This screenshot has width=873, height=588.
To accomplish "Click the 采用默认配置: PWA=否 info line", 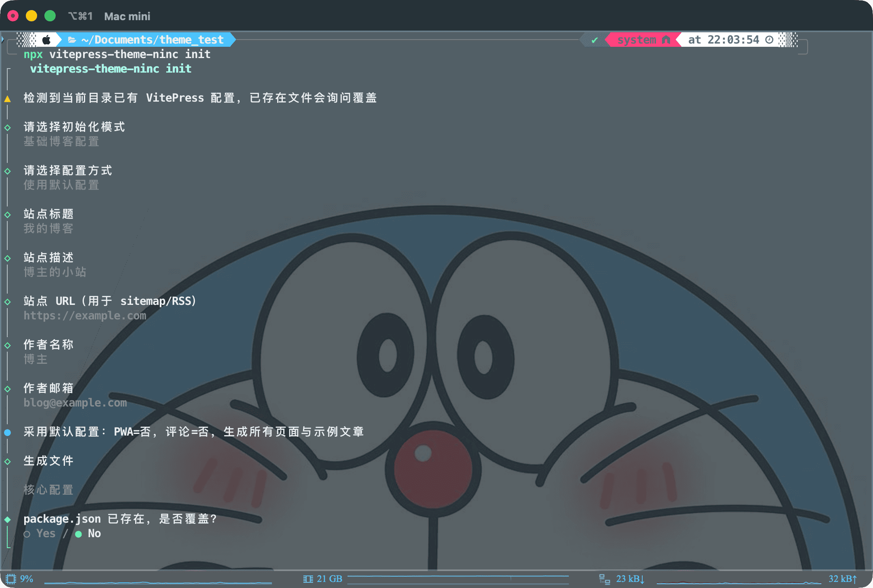I will (x=194, y=432).
